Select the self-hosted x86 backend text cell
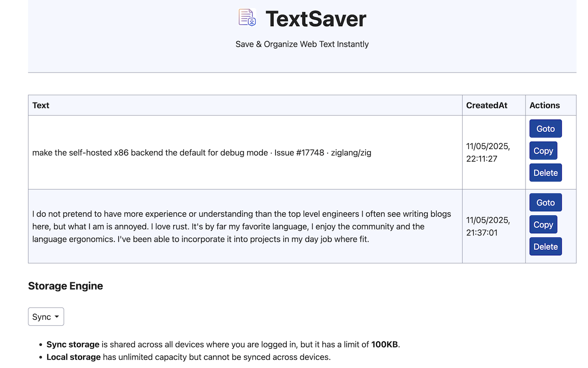 245,152
